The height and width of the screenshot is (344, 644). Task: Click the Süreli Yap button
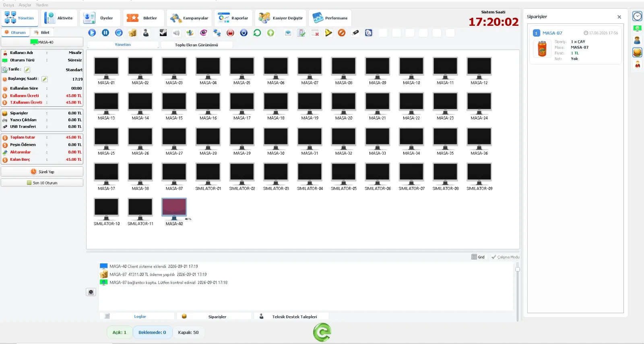click(x=42, y=172)
